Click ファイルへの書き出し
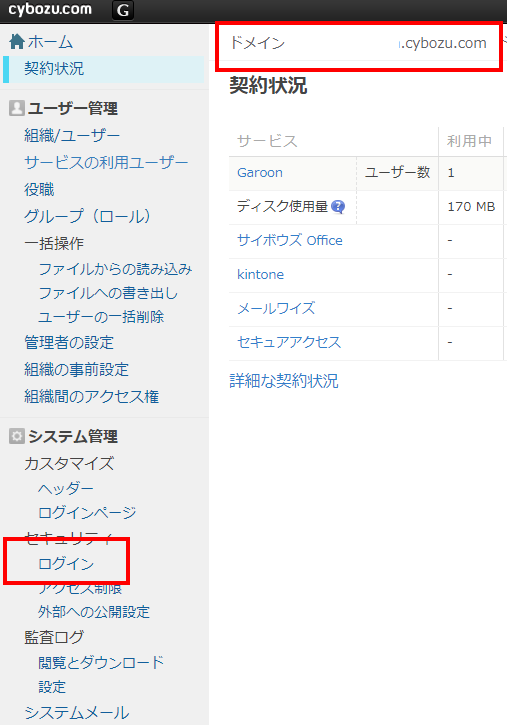This screenshot has height=725, width=507. coord(108,293)
